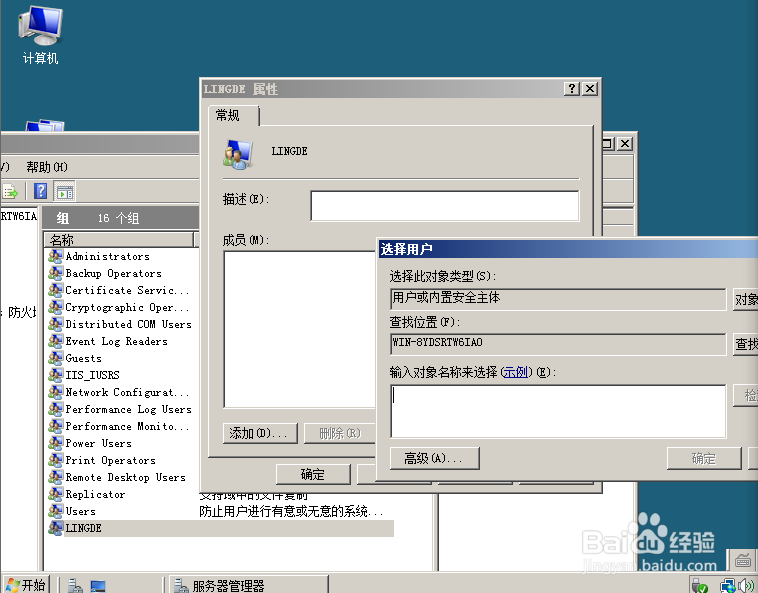
Task: Click the 查找位置 location field
Action: click(558, 344)
